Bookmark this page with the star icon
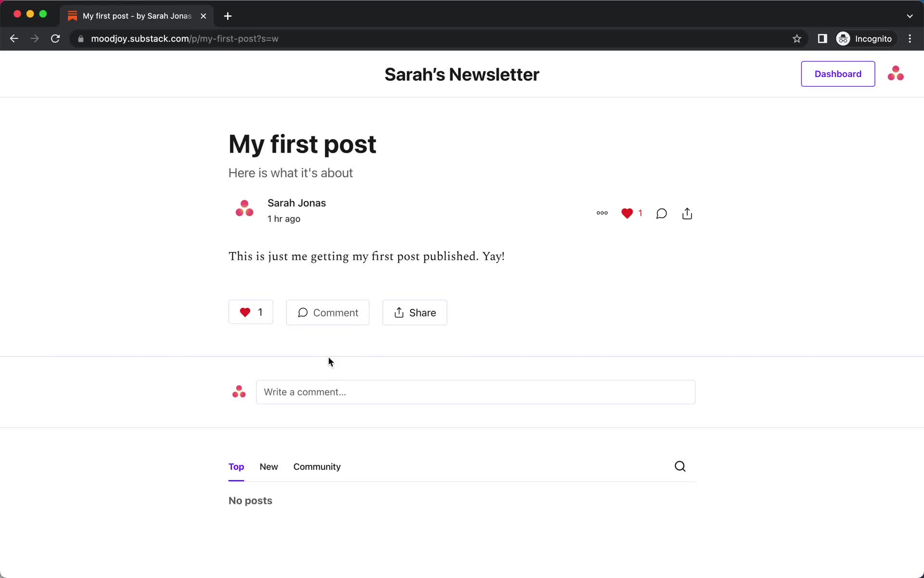Viewport: 924px width, 578px height. pyautogui.click(x=797, y=39)
